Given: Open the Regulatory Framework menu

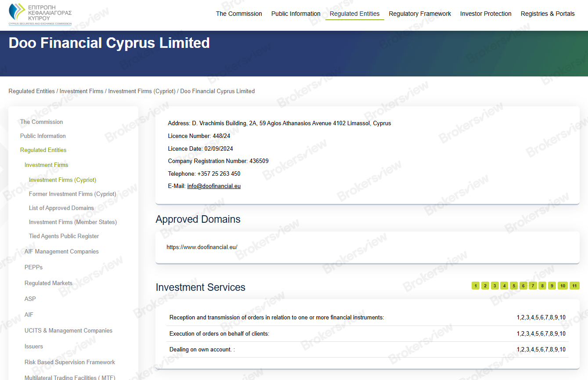Looking at the screenshot, I should (x=420, y=14).
